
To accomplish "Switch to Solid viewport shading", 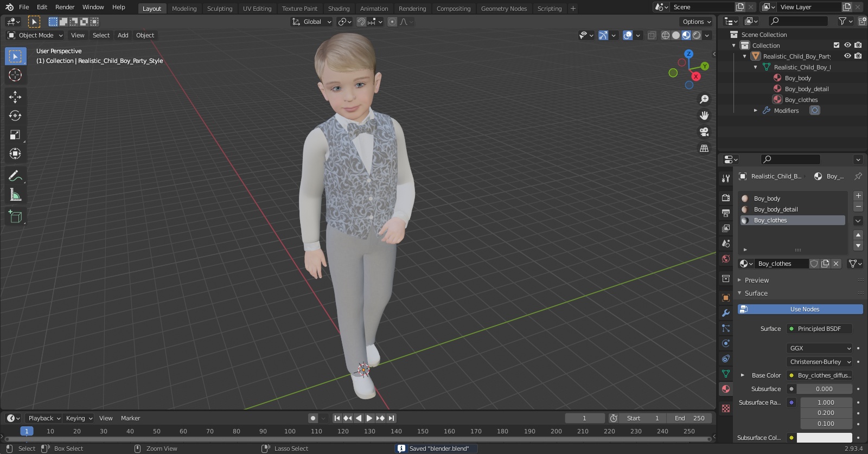I will coord(676,35).
